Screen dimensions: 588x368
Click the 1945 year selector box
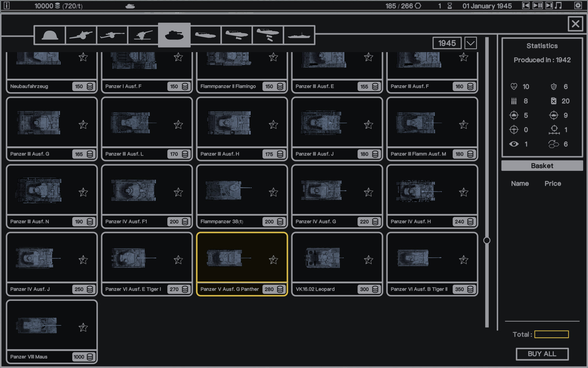click(x=447, y=43)
